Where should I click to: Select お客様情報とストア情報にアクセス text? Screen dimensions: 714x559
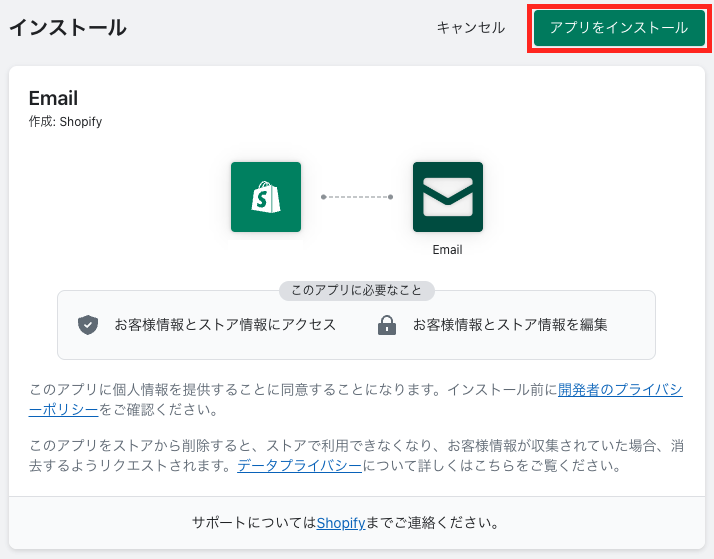[x=225, y=325]
